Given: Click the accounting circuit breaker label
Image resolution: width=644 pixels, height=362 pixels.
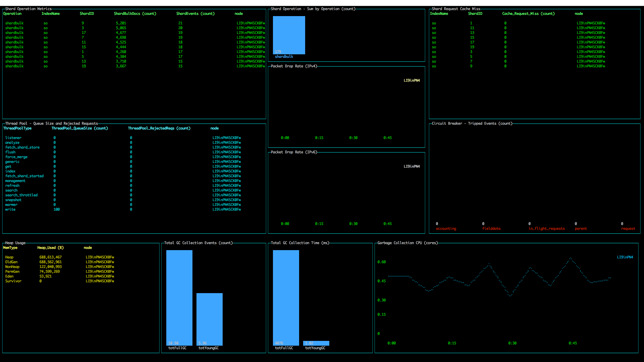Looking at the screenshot, I should pyautogui.click(x=446, y=229).
